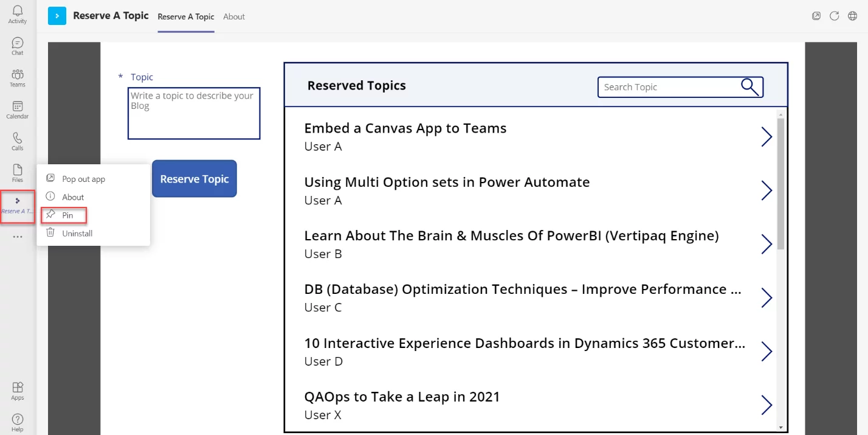This screenshot has height=435, width=868.
Task: Click the blue app logo in header
Action: (x=57, y=16)
